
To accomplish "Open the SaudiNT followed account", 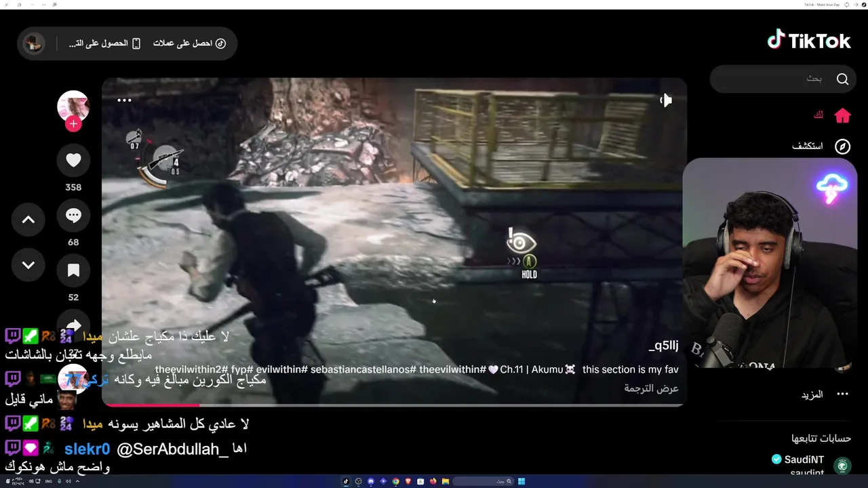I will click(x=811, y=465).
